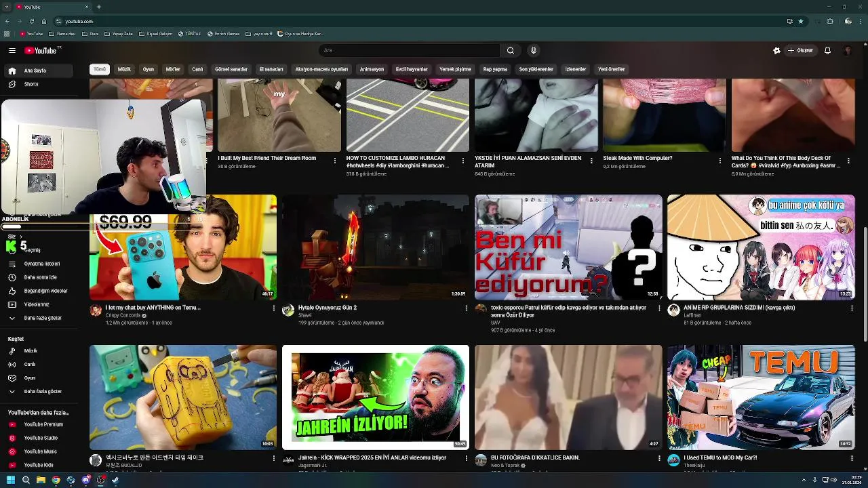Open the Game dev. bookmark folder
This screenshot has width=868, height=488.
coord(62,34)
